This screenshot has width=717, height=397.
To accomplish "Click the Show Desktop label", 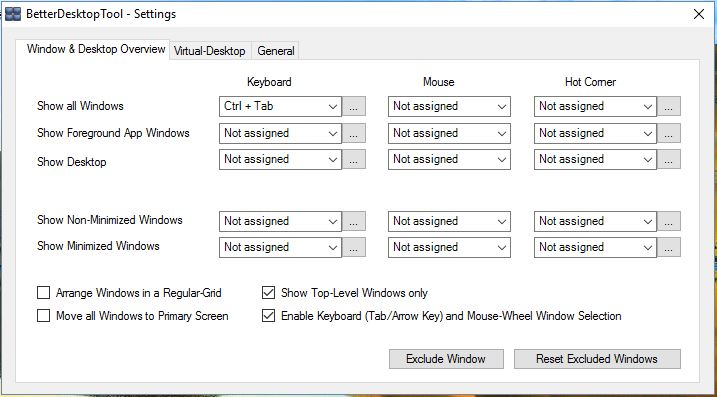I will coord(71,162).
